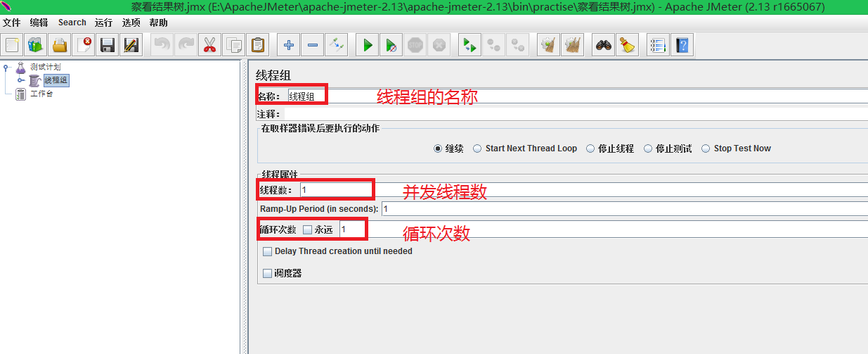Click the Remote Stop All icon
This screenshot has height=354, width=868.
[x=494, y=46]
